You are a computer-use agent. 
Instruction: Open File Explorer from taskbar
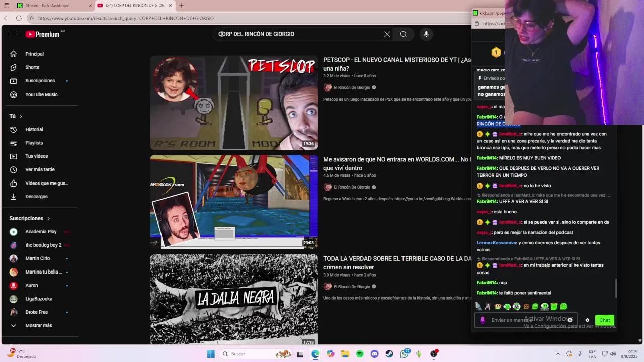[x=345, y=354]
